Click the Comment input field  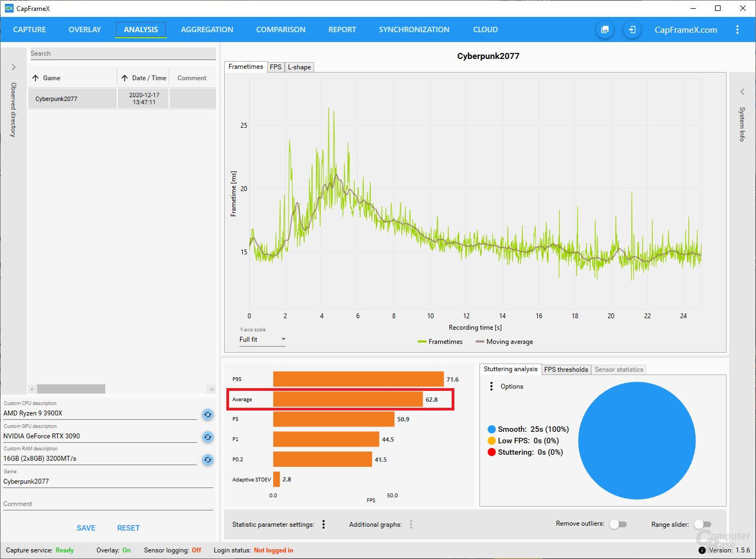click(x=108, y=504)
